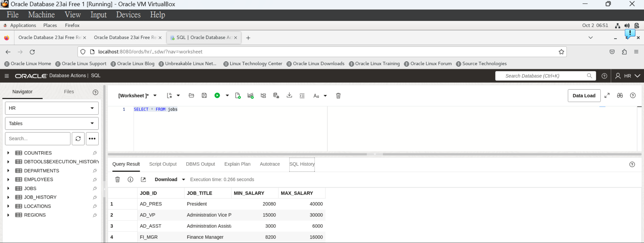
Task: Open the HR schema dropdown
Action: click(x=52, y=108)
